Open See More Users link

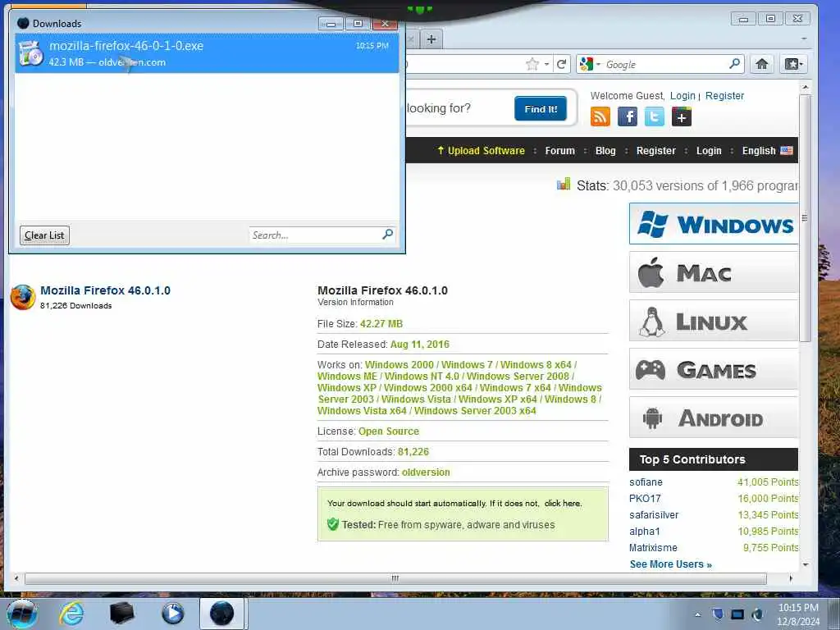click(671, 564)
